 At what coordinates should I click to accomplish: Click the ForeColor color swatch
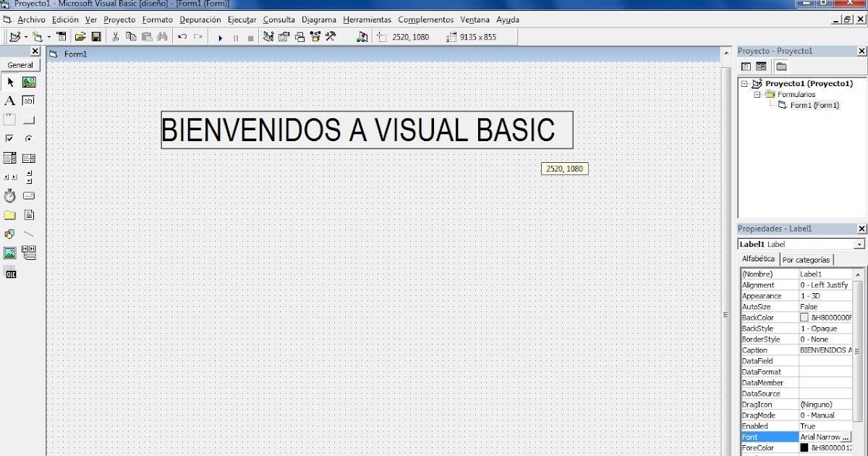(x=806, y=447)
